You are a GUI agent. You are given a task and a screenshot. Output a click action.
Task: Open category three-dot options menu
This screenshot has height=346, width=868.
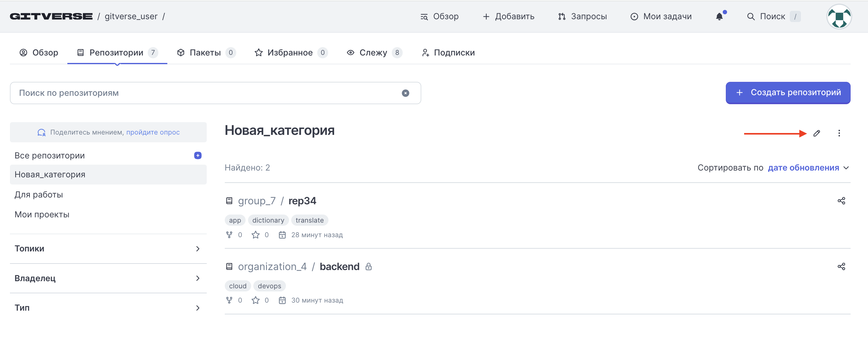839,133
